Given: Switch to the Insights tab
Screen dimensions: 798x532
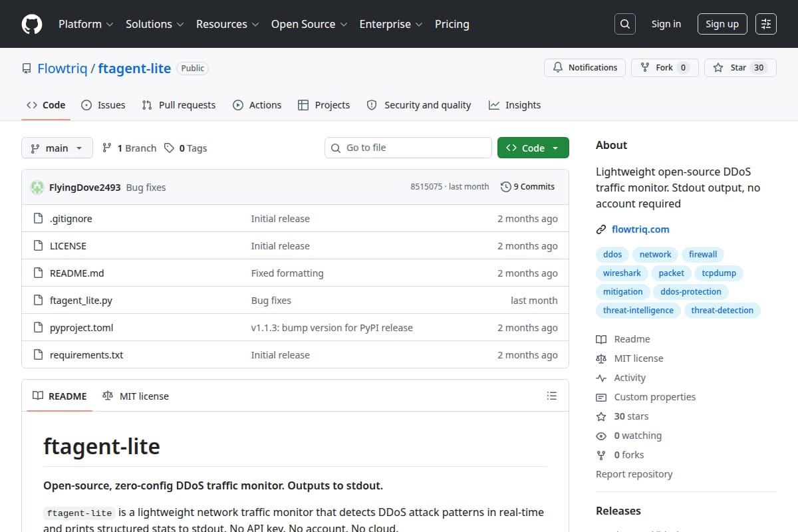Looking at the screenshot, I should pos(515,105).
